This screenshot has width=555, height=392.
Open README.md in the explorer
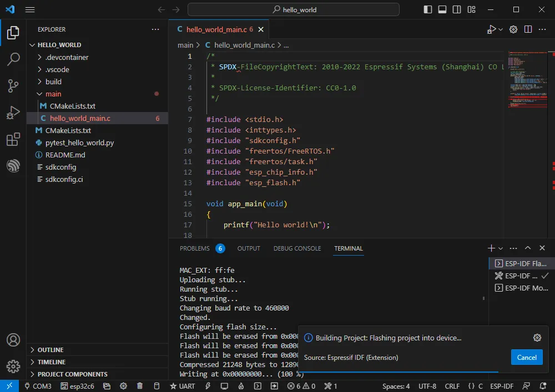coord(65,155)
